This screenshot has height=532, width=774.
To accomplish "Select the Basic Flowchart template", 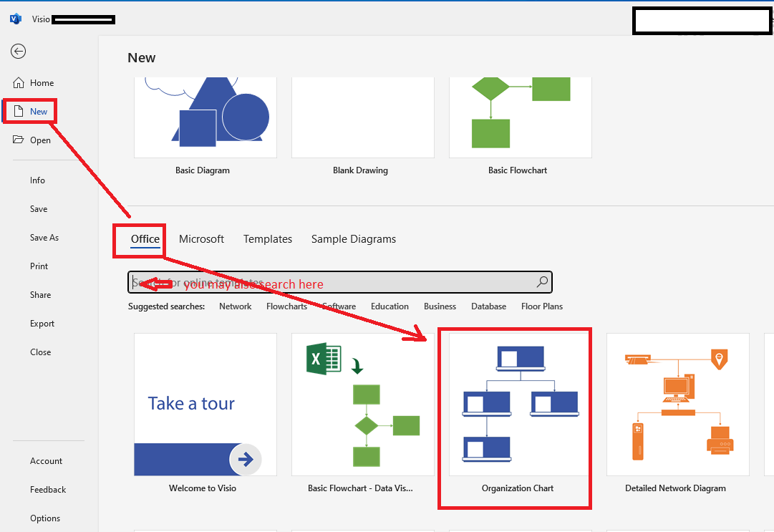I will 521,117.
